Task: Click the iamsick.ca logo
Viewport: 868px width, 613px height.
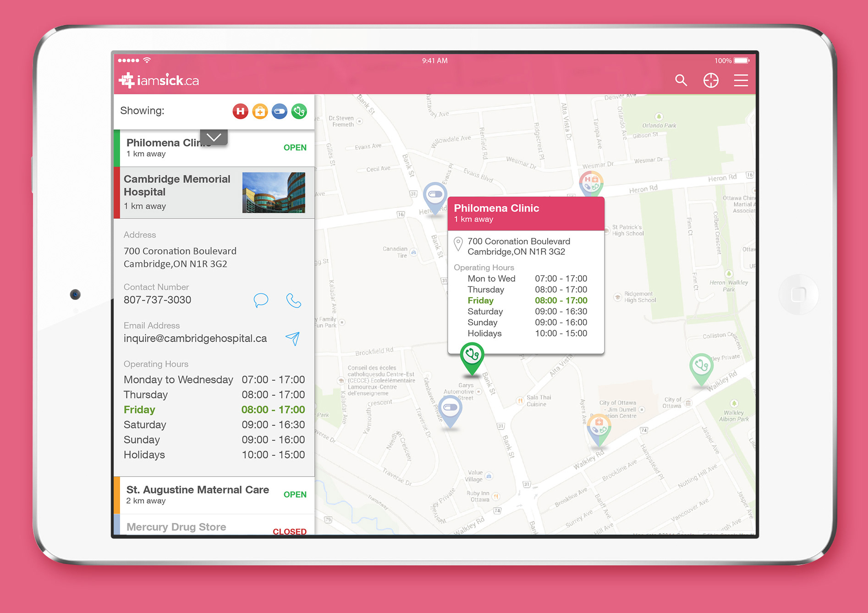Action: [x=159, y=80]
